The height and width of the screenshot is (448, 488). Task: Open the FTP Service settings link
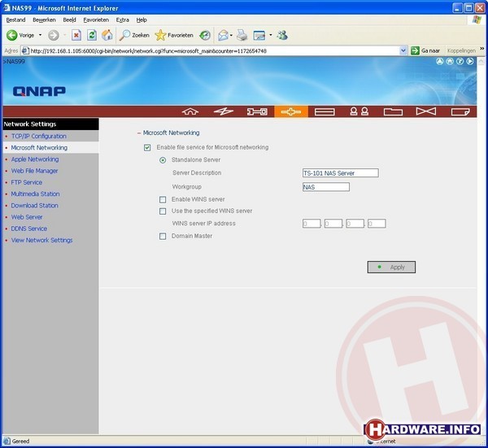(x=27, y=182)
